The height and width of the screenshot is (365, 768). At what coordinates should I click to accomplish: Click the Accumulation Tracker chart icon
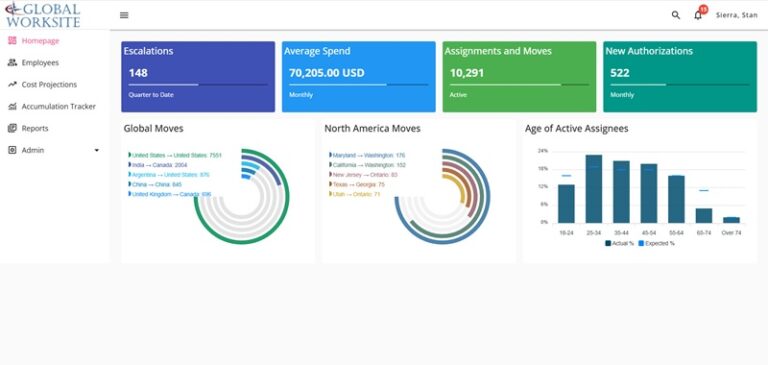(12, 106)
